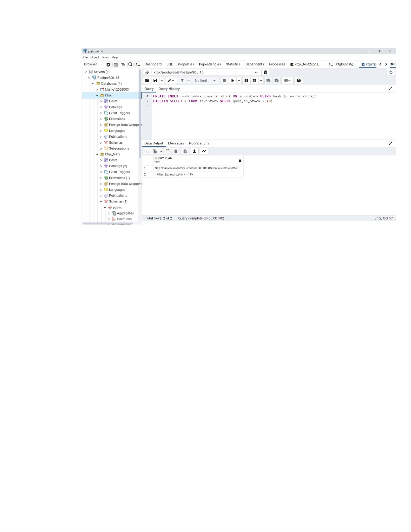Switch to the Statistics tab
The height and width of the screenshot is (532, 411).
click(x=233, y=64)
